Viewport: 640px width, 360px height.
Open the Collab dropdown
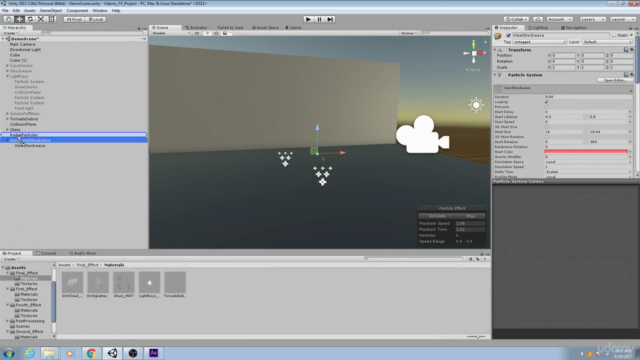click(x=516, y=19)
